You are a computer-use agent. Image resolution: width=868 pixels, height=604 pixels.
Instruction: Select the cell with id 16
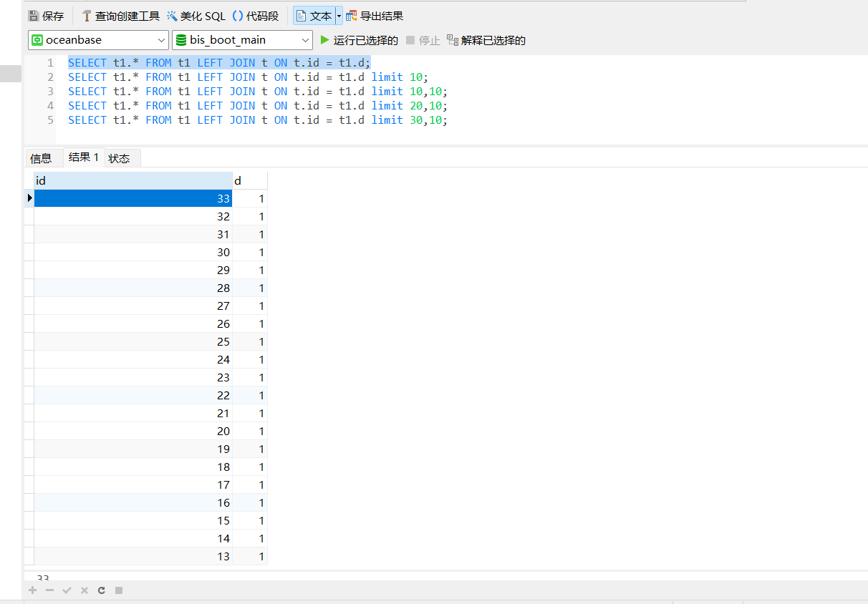(133, 502)
